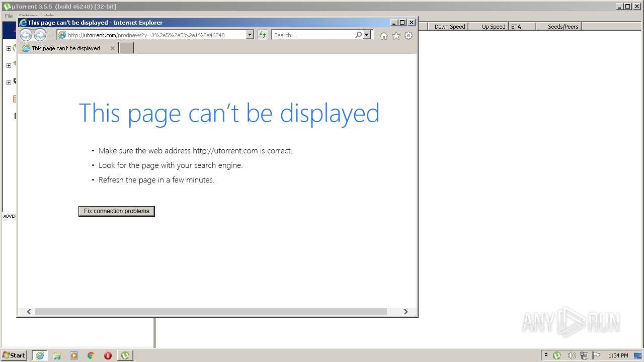Go forward with the IE Forward arrow
Viewport: 644px width, 362px height.
40,35
